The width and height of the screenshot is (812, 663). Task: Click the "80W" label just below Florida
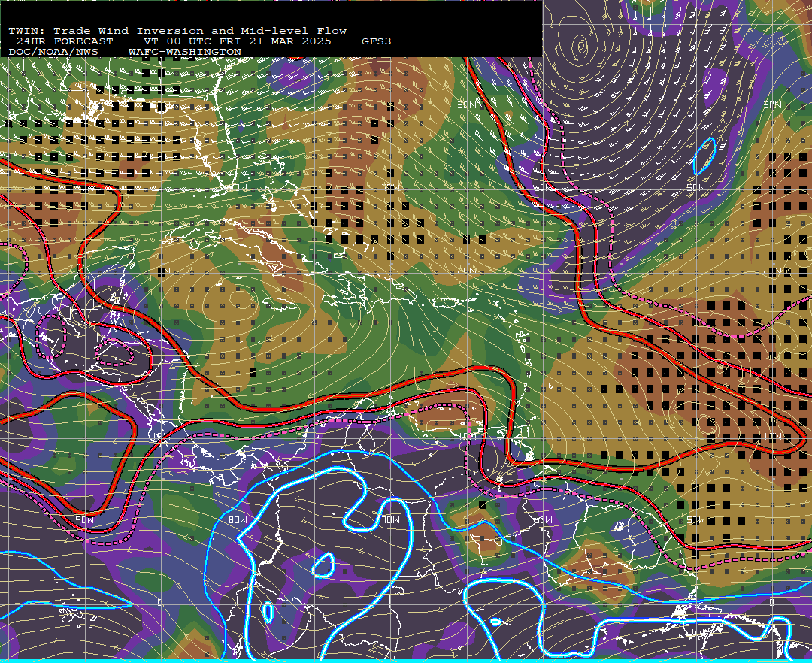click(239, 187)
